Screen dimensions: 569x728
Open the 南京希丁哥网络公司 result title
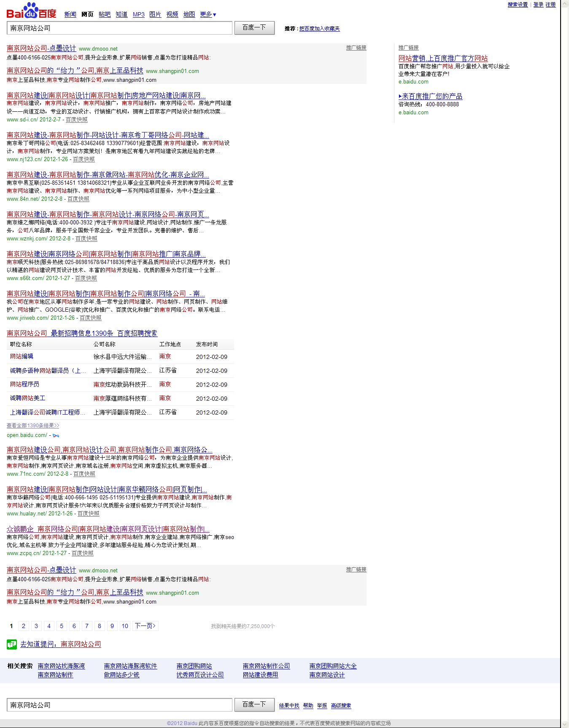108,135
